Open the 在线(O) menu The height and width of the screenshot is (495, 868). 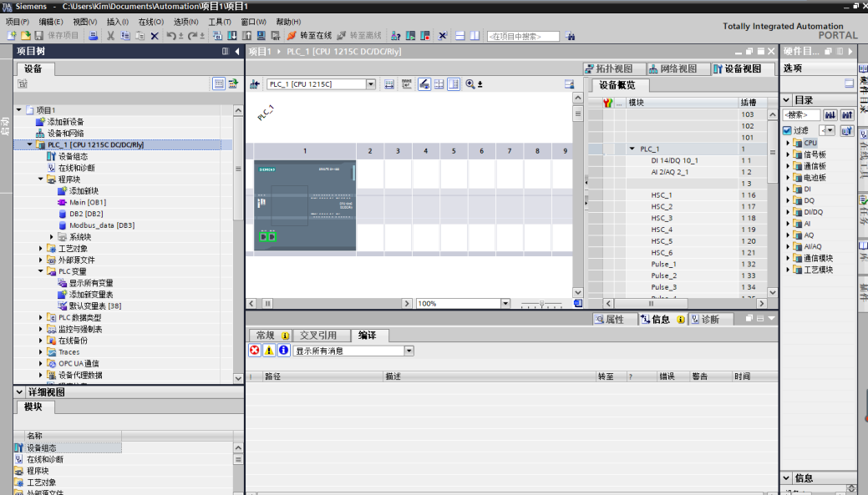pyautogui.click(x=150, y=22)
